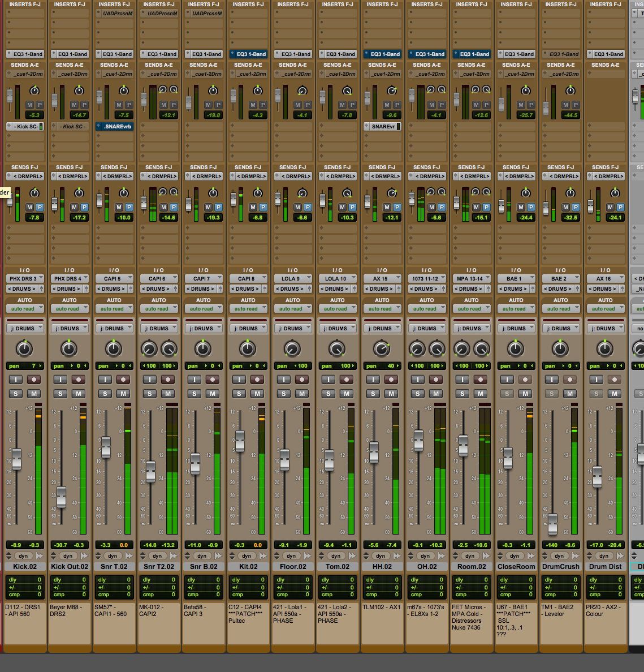Open DRUMS output selector on Floor.02

click(290, 289)
